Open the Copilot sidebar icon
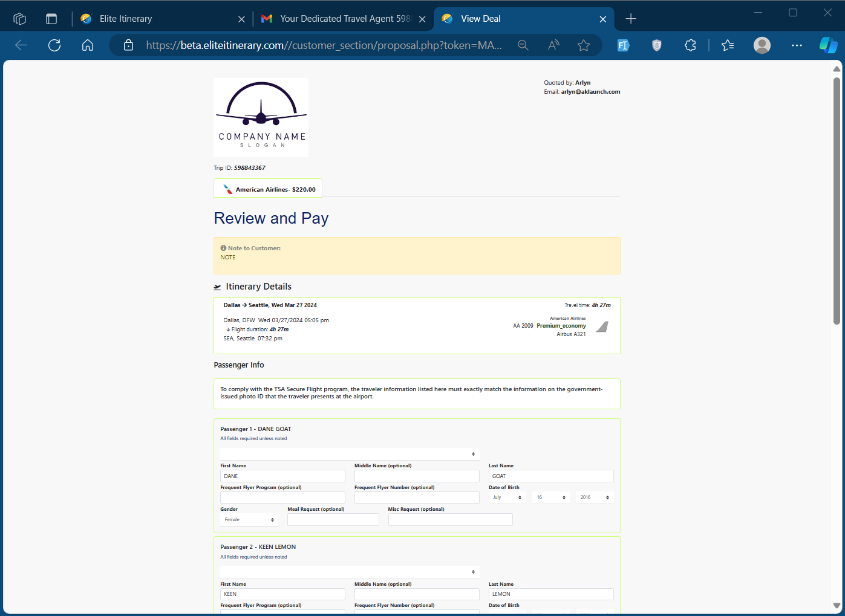 (827, 45)
